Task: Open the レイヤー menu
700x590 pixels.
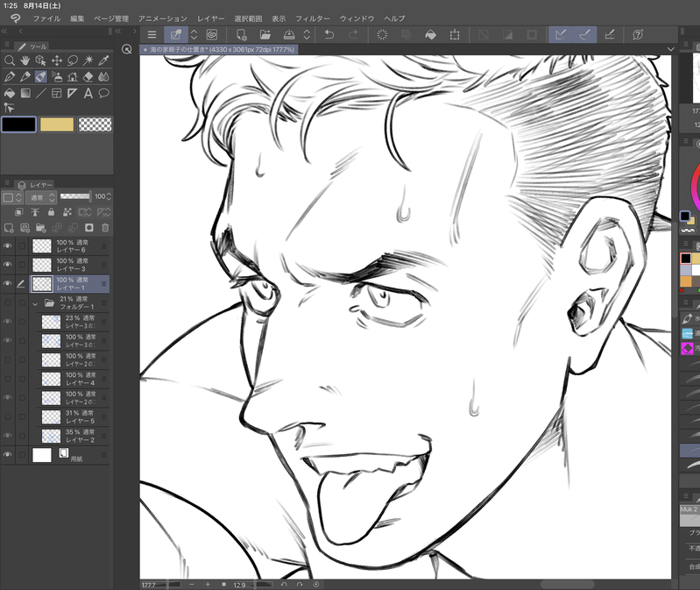Action: [x=211, y=18]
